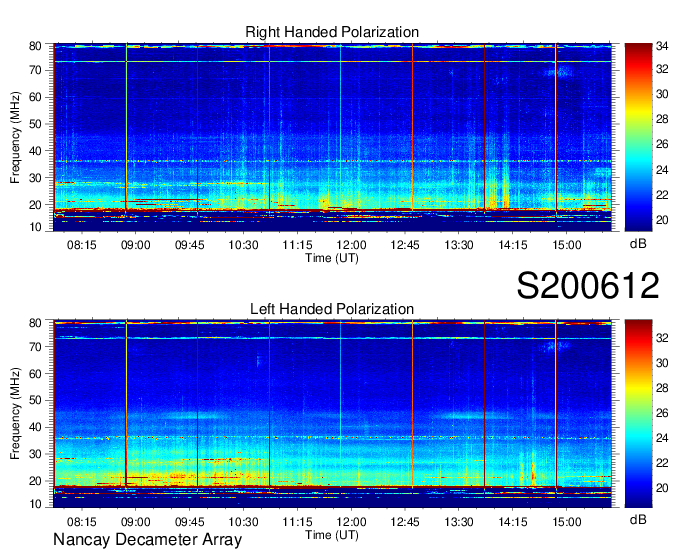Click the 09:45 tick label on the upper plot
The width and height of the screenshot is (680, 552).
tap(190, 245)
